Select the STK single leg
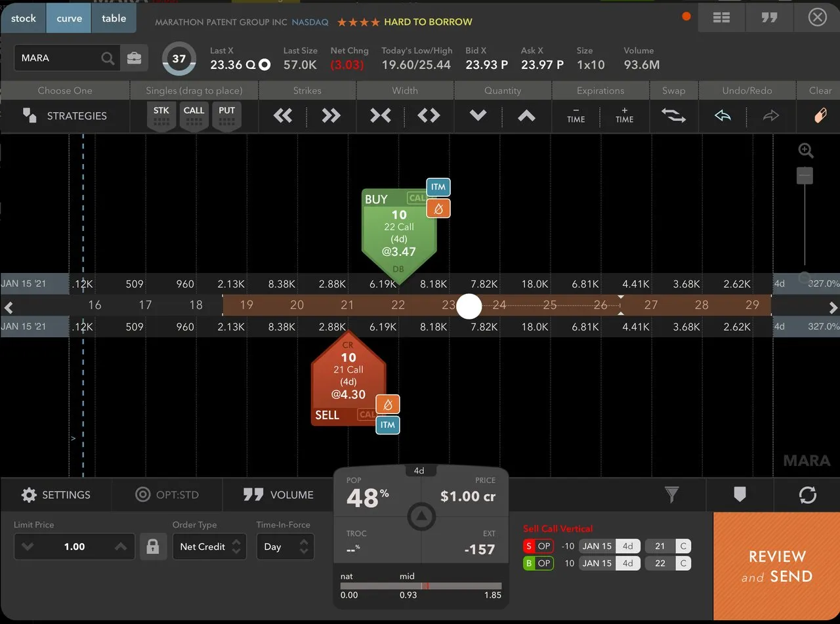The height and width of the screenshot is (624, 840). 161,116
